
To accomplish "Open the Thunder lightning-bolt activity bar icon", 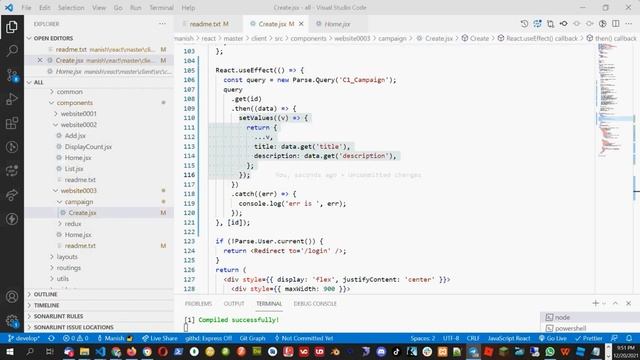I will click(x=11, y=219).
